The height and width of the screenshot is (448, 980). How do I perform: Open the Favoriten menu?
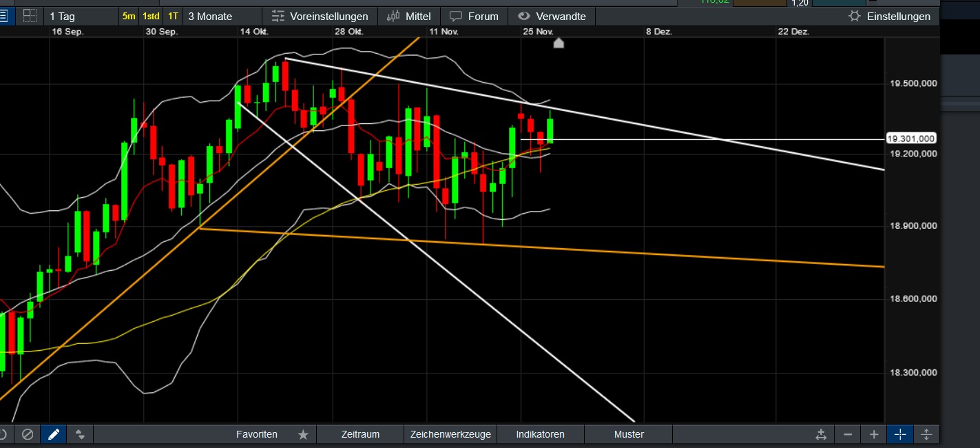click(256, 434)
